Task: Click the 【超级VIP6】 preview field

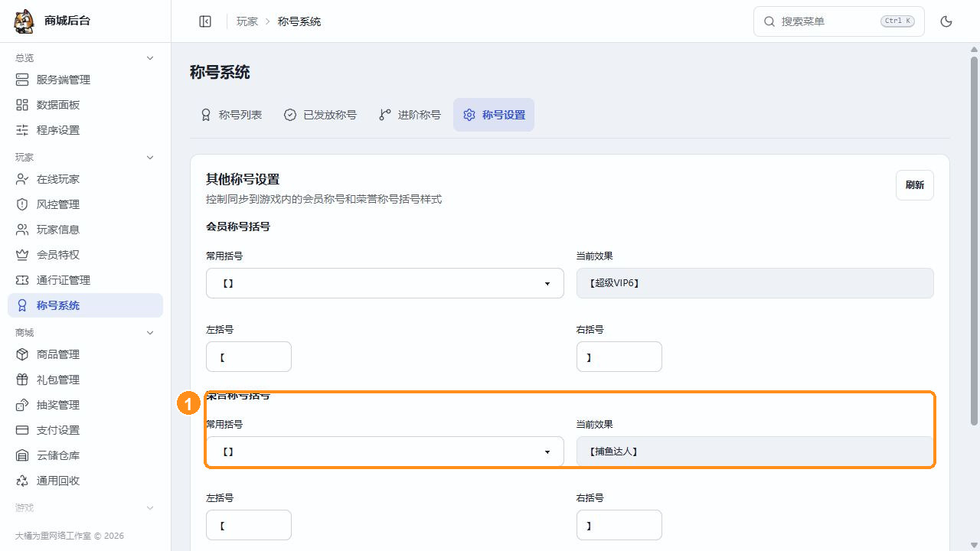Action: click(755, 283)
